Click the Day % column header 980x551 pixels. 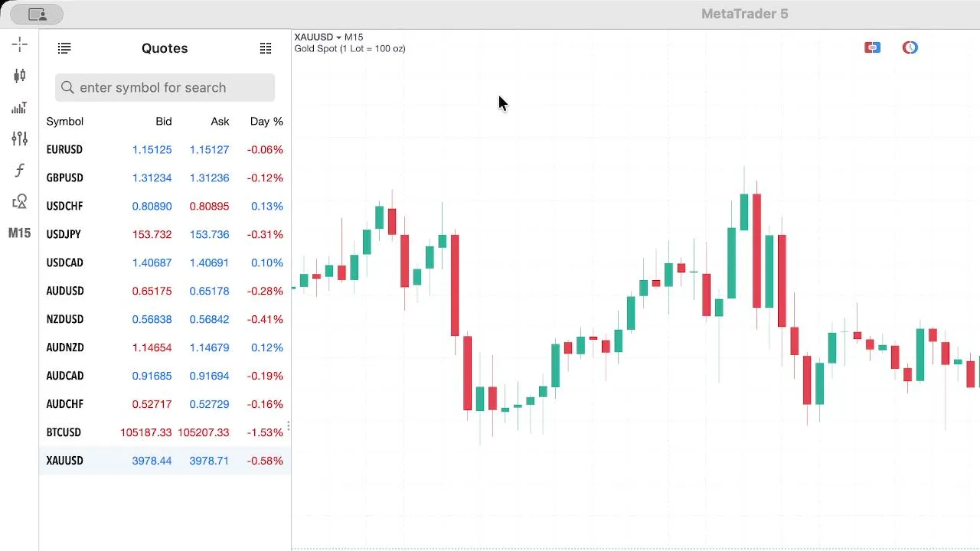[x=266, y=121]
